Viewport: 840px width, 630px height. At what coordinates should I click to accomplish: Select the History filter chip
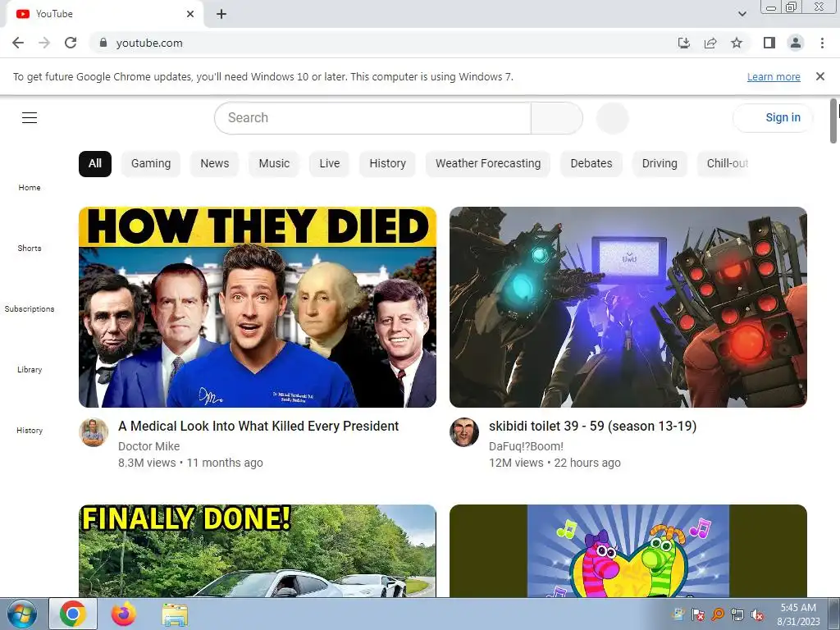point(387,163)
